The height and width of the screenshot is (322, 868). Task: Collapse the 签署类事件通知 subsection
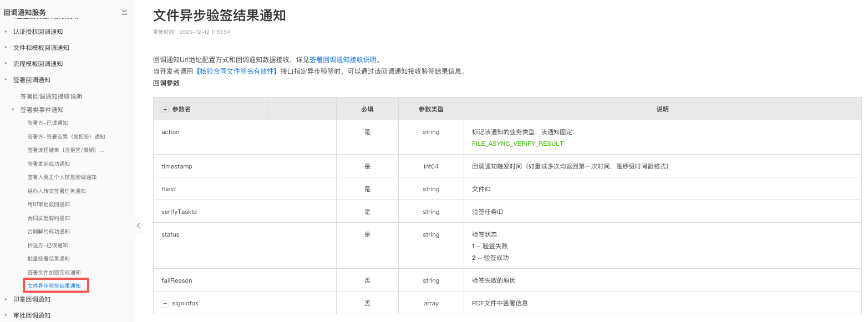point(13,110)
